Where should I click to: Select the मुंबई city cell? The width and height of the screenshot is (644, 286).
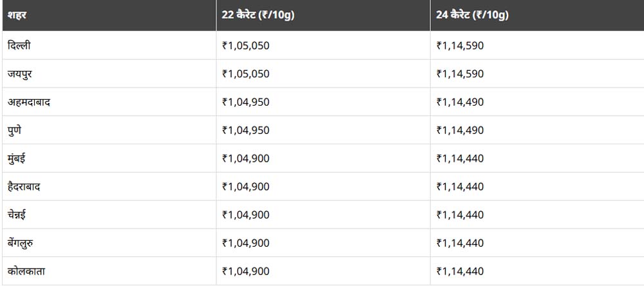pos(17,158)
